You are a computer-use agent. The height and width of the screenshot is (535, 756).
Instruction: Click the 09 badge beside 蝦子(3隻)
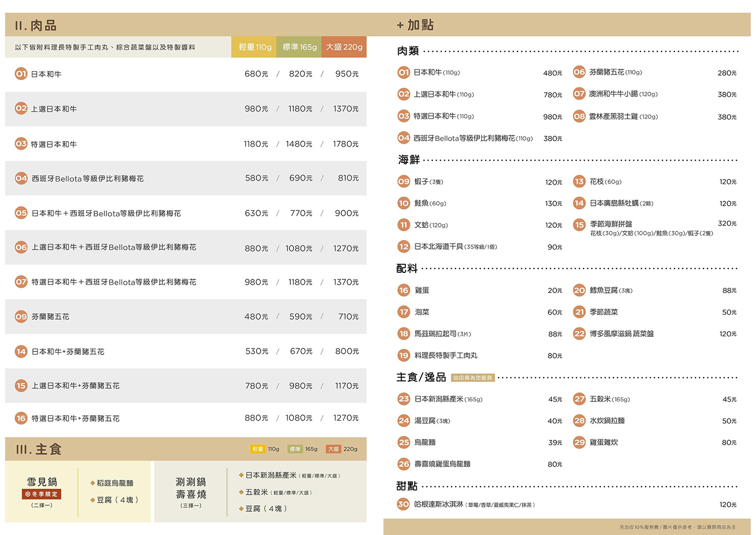[404, 182]
